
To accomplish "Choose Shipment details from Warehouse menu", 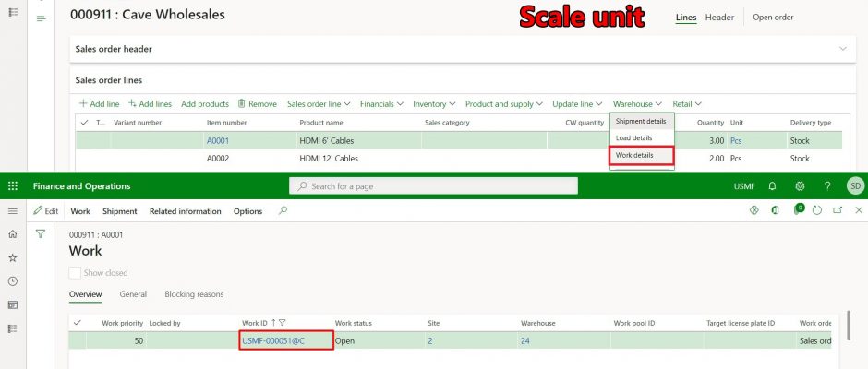I will (642, 121).
